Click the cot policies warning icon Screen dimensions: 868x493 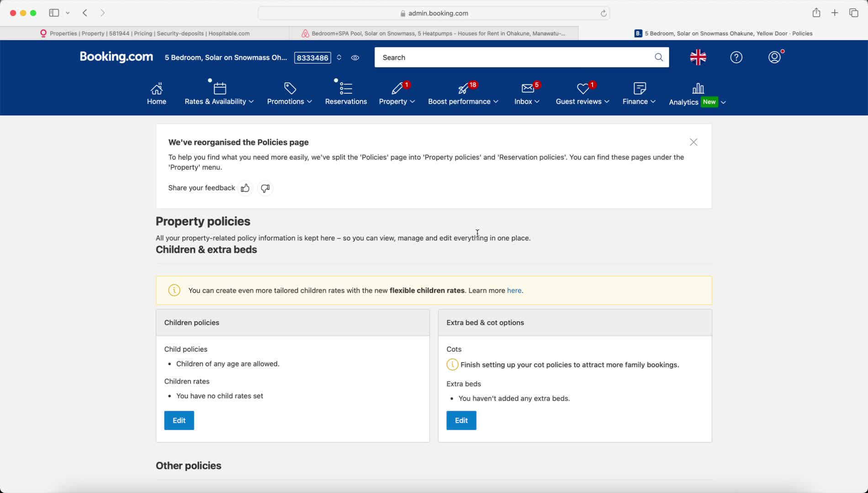452,364
